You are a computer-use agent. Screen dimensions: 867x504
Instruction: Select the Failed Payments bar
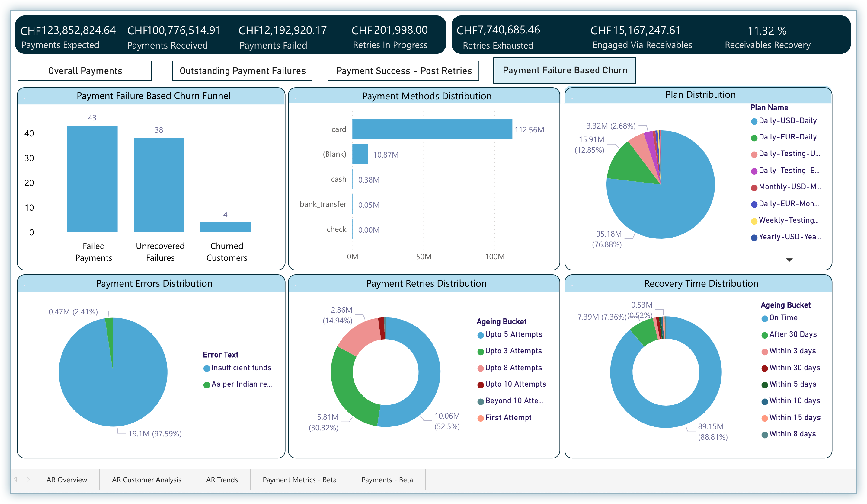point(92,179)
